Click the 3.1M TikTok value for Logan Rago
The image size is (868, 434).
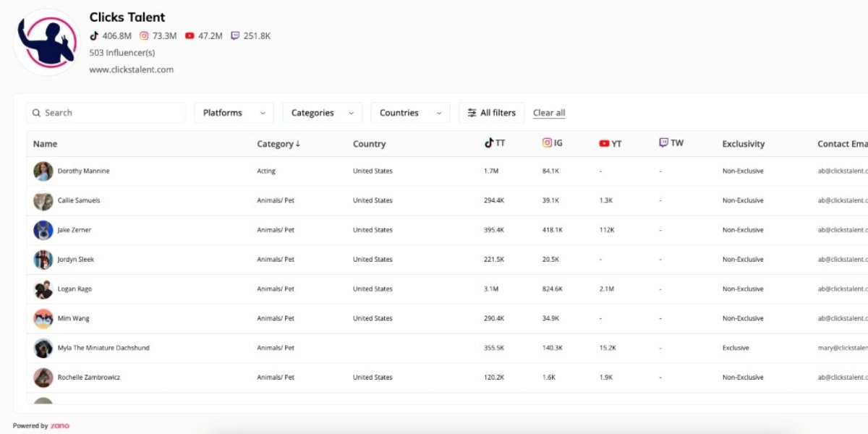tap(491, 289)
